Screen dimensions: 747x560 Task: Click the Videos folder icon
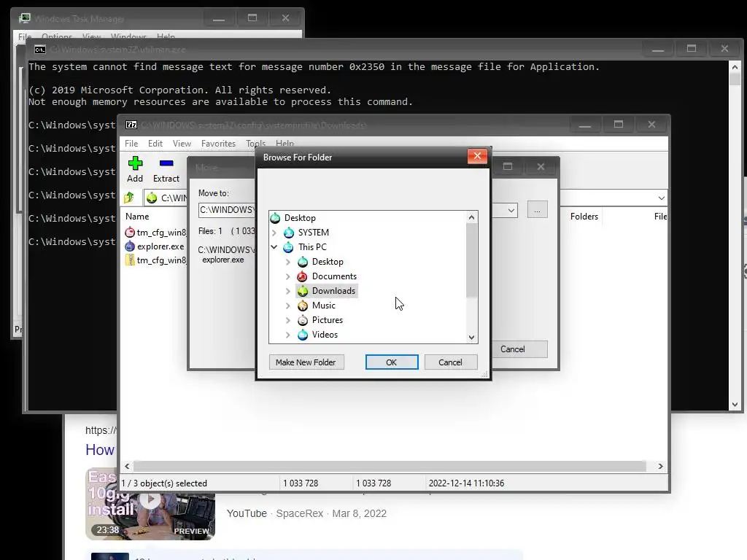point(303,335)
